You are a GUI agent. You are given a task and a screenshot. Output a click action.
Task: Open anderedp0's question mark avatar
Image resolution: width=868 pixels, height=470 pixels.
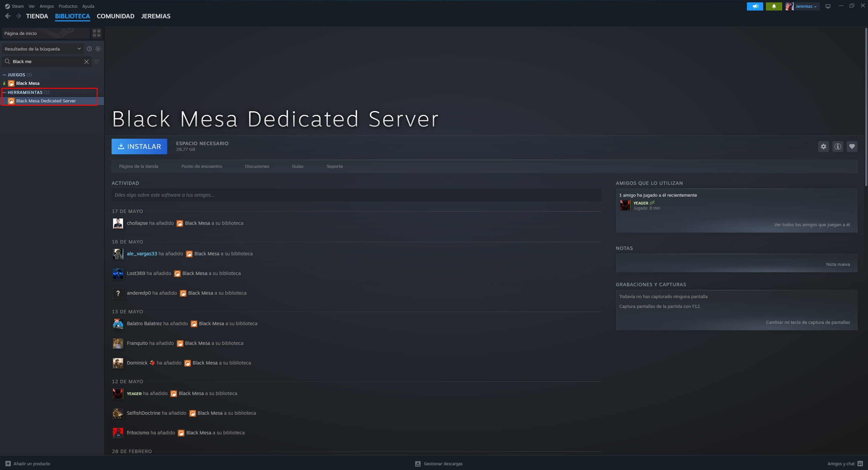tap(118, 293)
